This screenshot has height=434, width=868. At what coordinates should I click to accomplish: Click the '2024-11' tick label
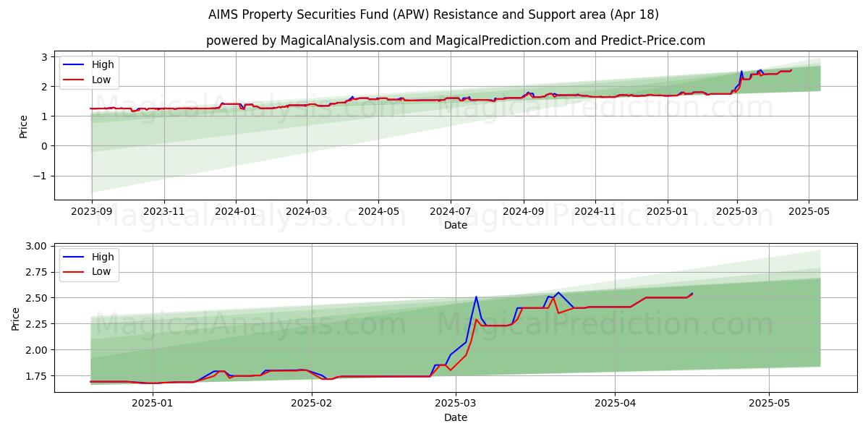[x=595, y=211]
